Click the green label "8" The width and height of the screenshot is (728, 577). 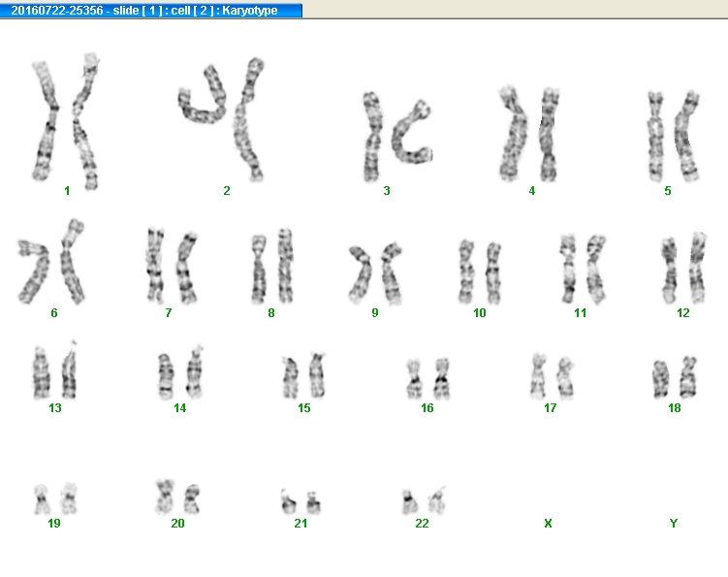(271, 313)
